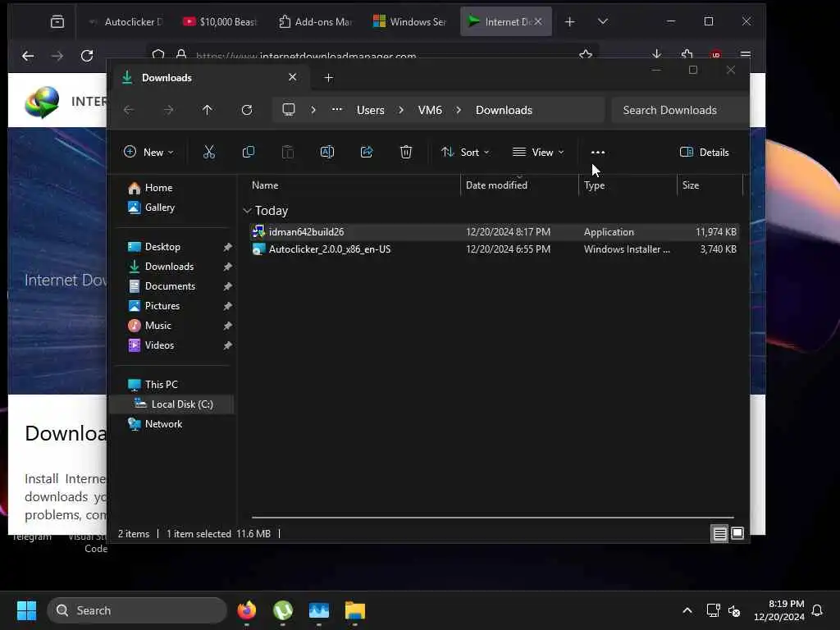This screenshot has height=630, width=840.
Task: Click the Share icon in Explorer toolbar
Action: (367, 152)
